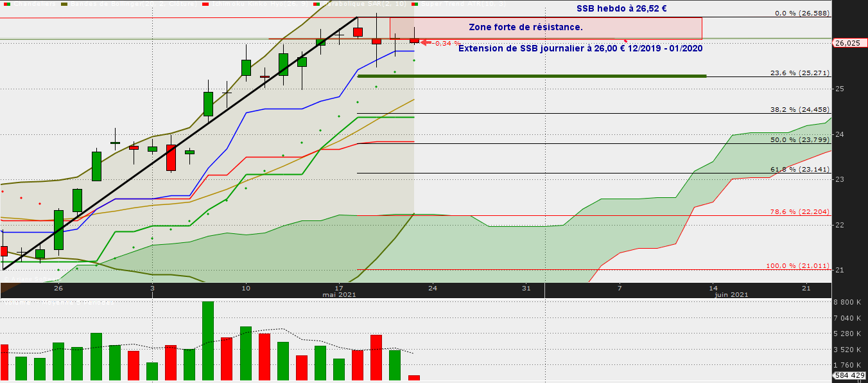Click the current price tag 26,025
The width and height of the screenshot is (868, 383).
(847, 43)
